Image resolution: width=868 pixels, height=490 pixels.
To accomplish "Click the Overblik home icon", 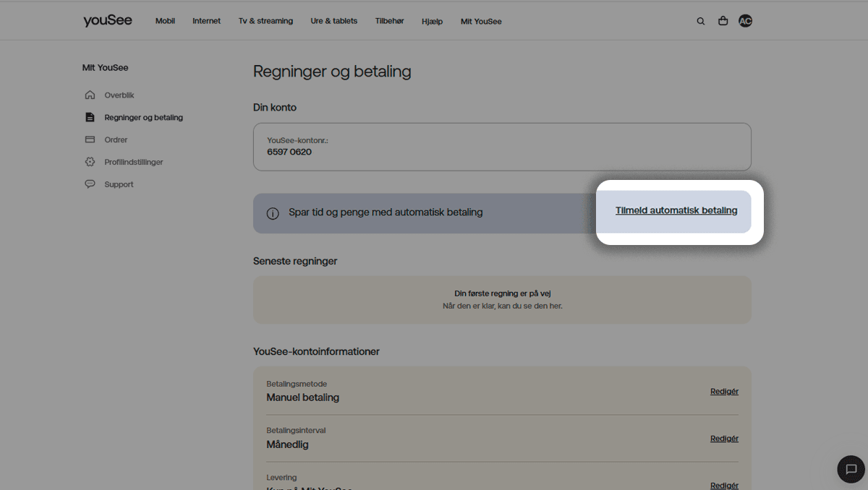I will (90, 95).
